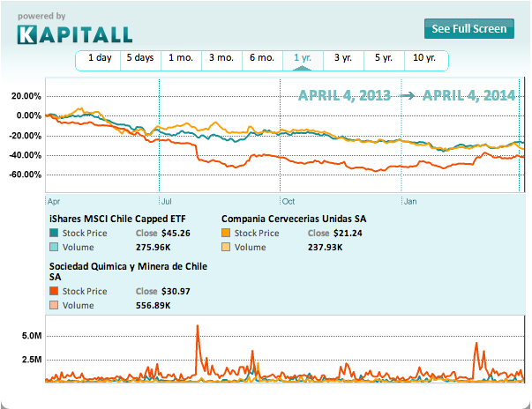Click the 237.93K volume value
Image resolution: width=532 pixels, height=409 pixels.
coord(325,248)
